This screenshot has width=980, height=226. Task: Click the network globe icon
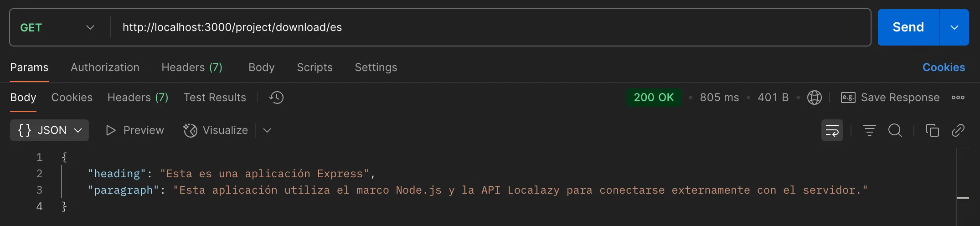pyautogui.click(x=814, y=98)
